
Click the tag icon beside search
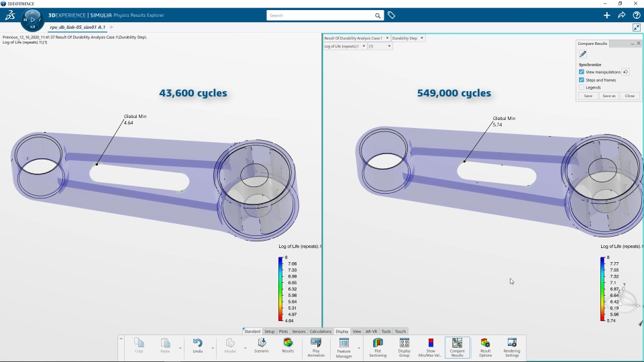(x=391, y=15)
